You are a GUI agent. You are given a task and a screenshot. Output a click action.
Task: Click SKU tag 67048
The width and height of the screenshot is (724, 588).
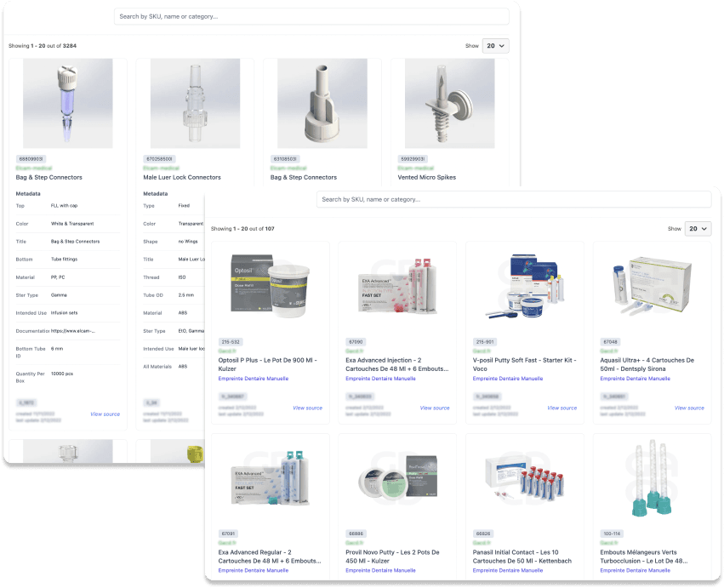[610, 342]
